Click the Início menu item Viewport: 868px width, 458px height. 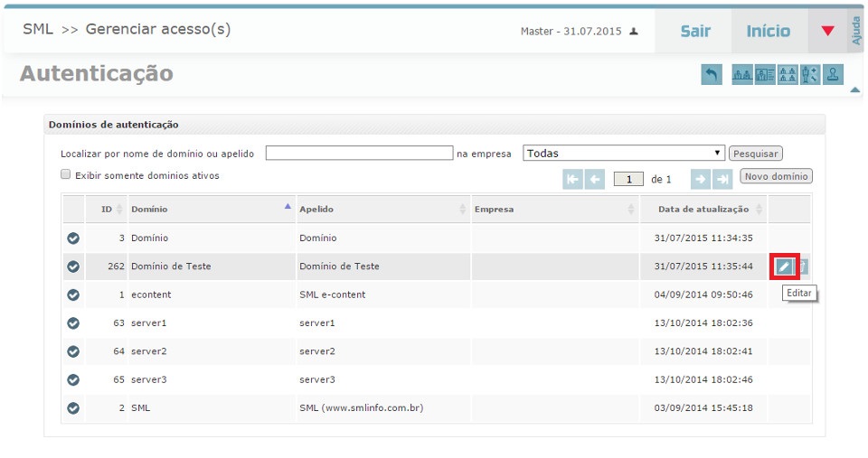(x=769, y=31)
